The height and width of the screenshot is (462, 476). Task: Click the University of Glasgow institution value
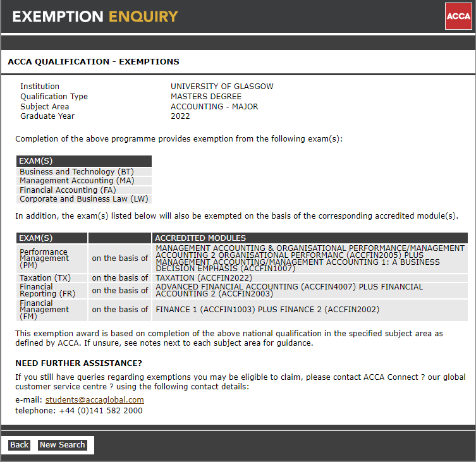[x=222, y=87]
